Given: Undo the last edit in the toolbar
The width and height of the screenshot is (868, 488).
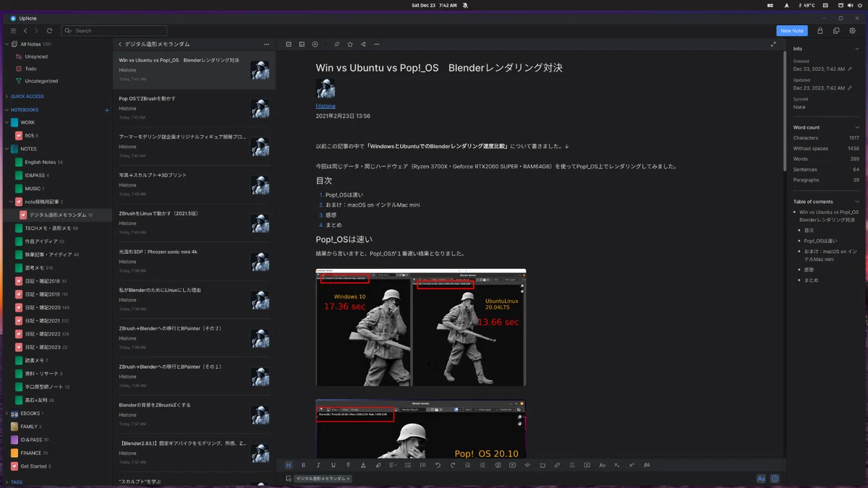Looking at the screenshot, I should [x=438, y=465].
